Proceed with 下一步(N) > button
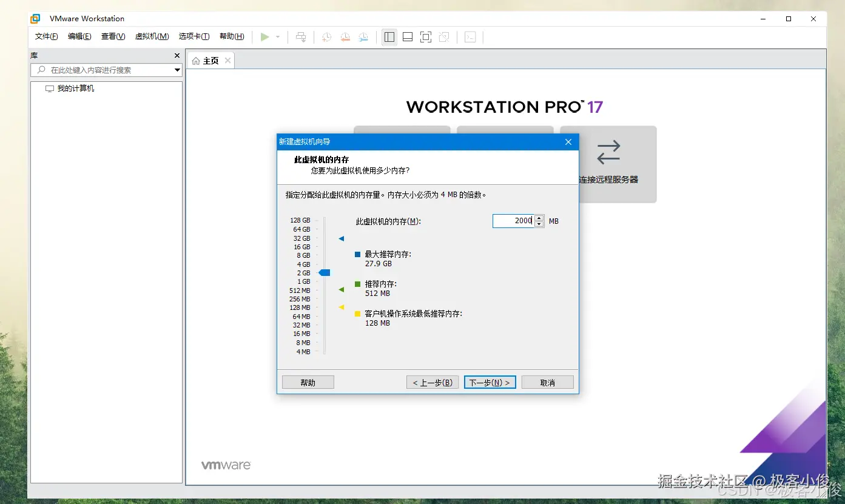Screen dimensions: 845x504 click(490, 382)
